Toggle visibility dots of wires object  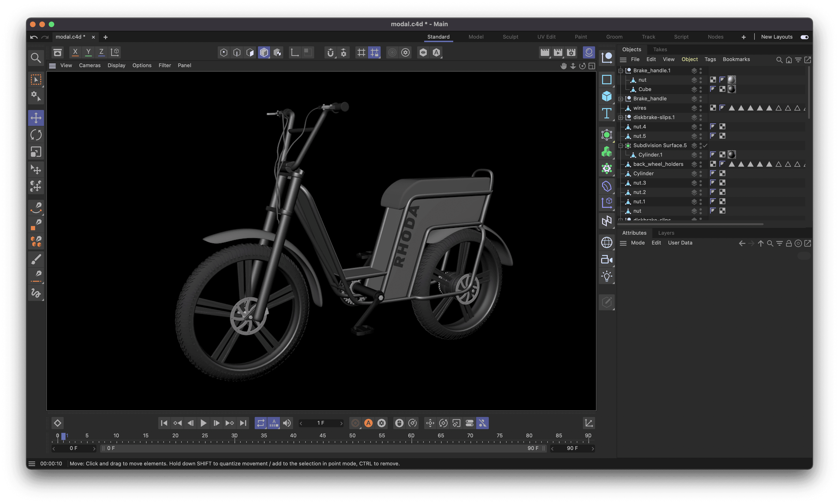pos(700,108)
